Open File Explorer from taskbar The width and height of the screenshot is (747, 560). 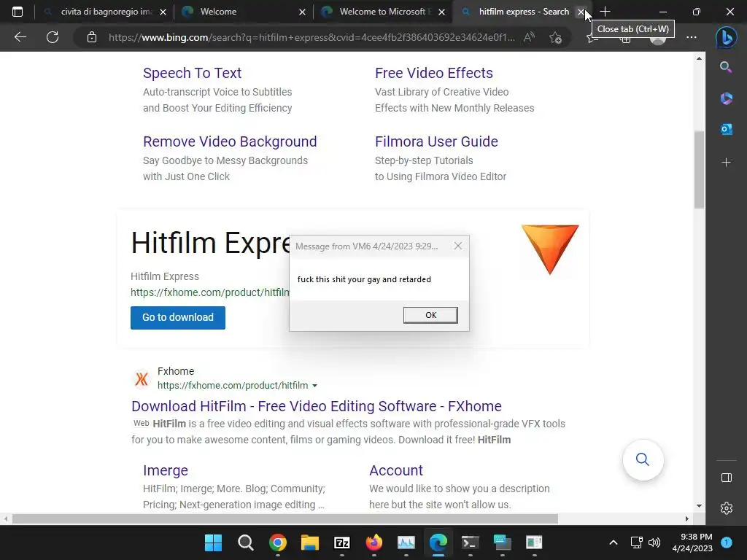click(x=309, y=542)
